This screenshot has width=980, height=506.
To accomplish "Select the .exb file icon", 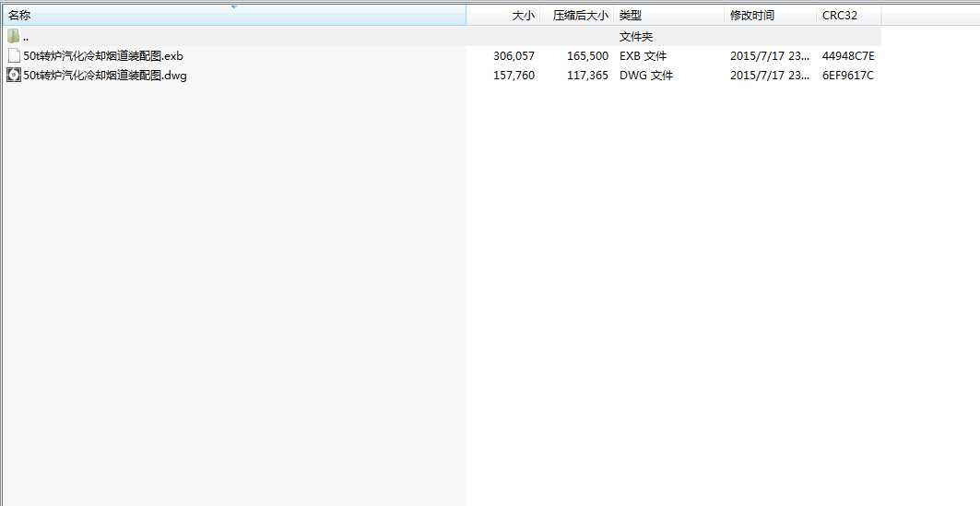I will 13,55.
